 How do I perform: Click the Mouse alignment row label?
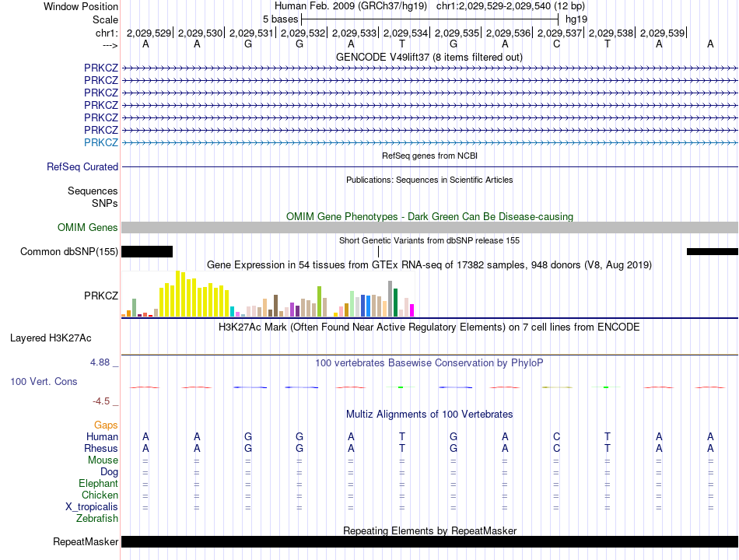103,460
